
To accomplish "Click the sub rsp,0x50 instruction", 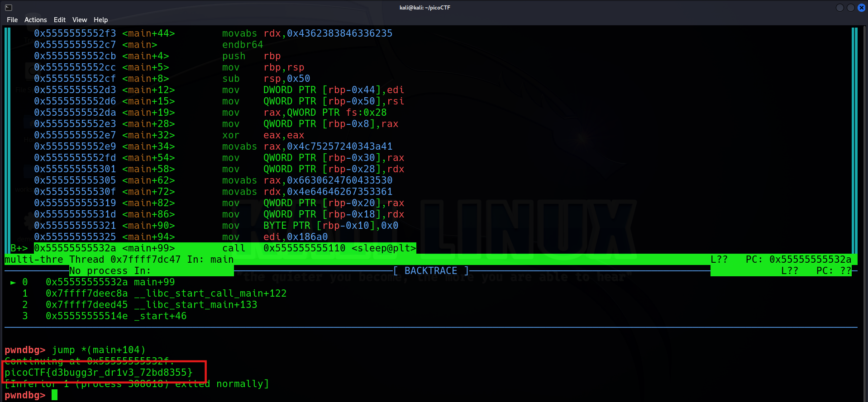I will [x=266, y=79].
